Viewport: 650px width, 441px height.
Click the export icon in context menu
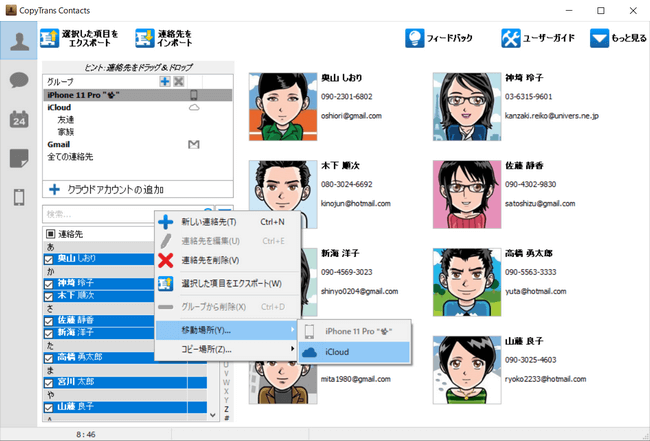(x=165, y=284)
